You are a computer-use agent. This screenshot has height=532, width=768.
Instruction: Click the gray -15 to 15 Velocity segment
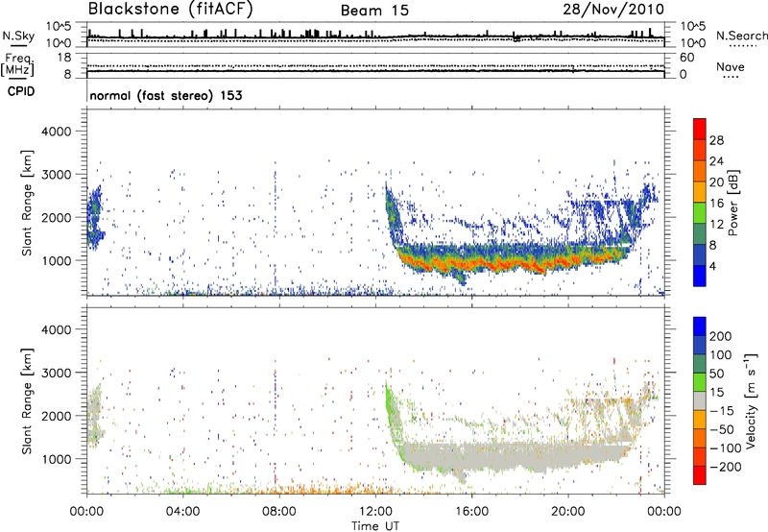tap(700, 401)
